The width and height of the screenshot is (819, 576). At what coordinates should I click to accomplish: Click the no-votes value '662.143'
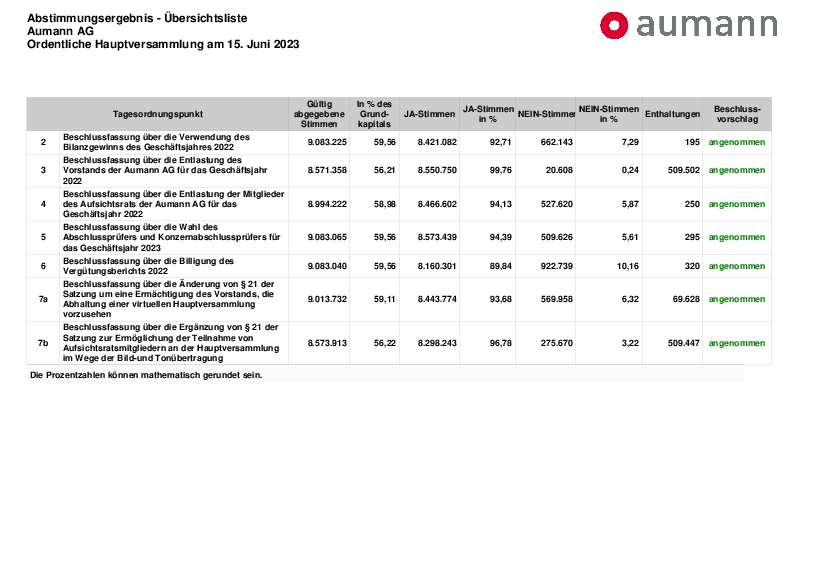click(557, 142)
